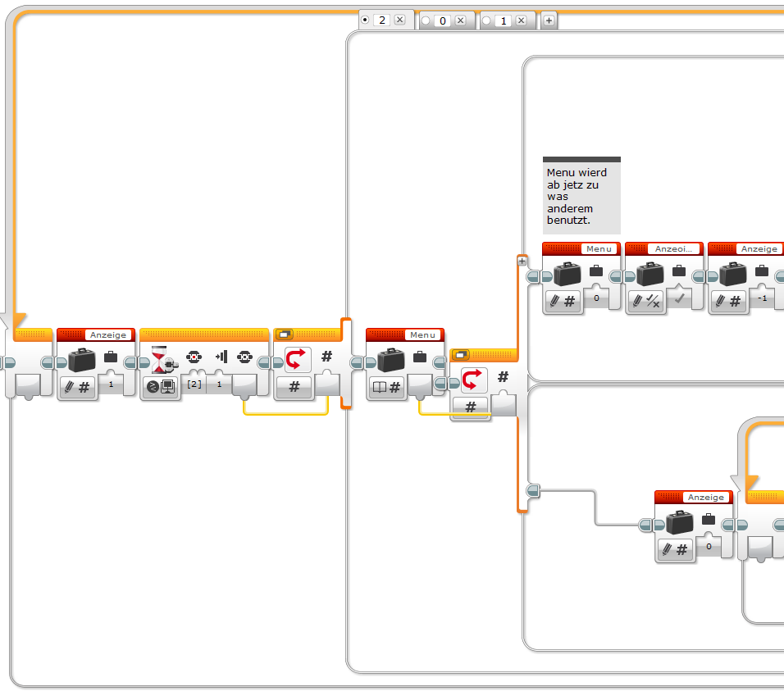
Task: Set case tab 1 as default with its radio button
Action: tap(486, 20)
